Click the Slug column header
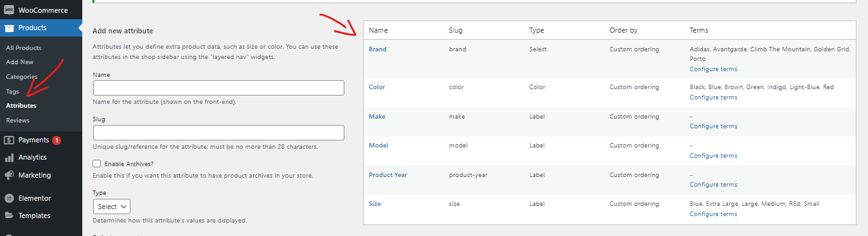Screen dimensions: 868x236 [456, 31]
